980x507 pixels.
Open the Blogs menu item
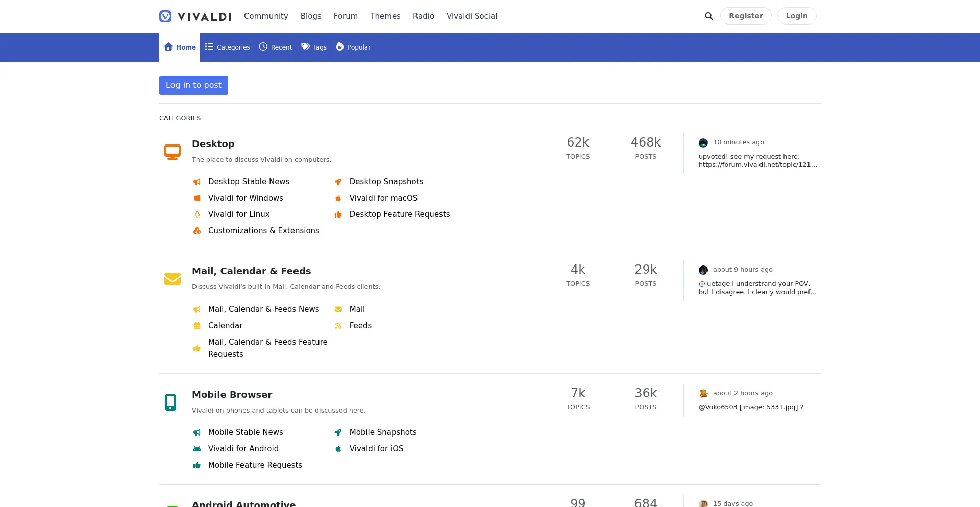(x=311, y=16)
